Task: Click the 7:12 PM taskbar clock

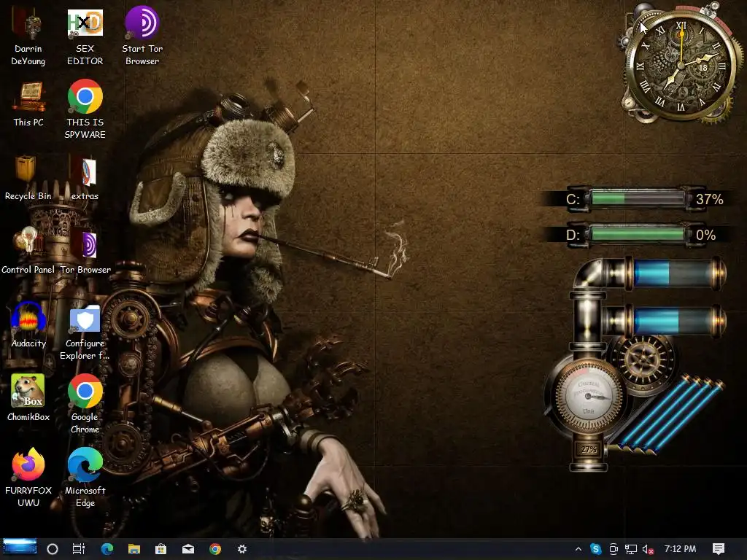Action: [681, 548]
